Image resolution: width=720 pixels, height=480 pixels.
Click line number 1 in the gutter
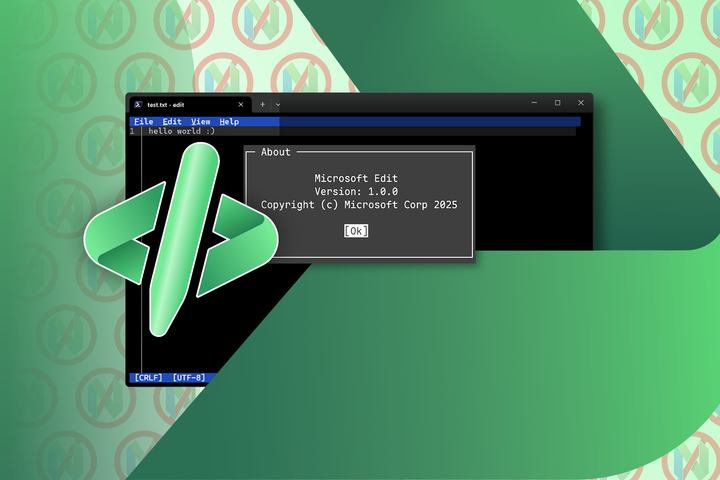(x=132, y=131)
